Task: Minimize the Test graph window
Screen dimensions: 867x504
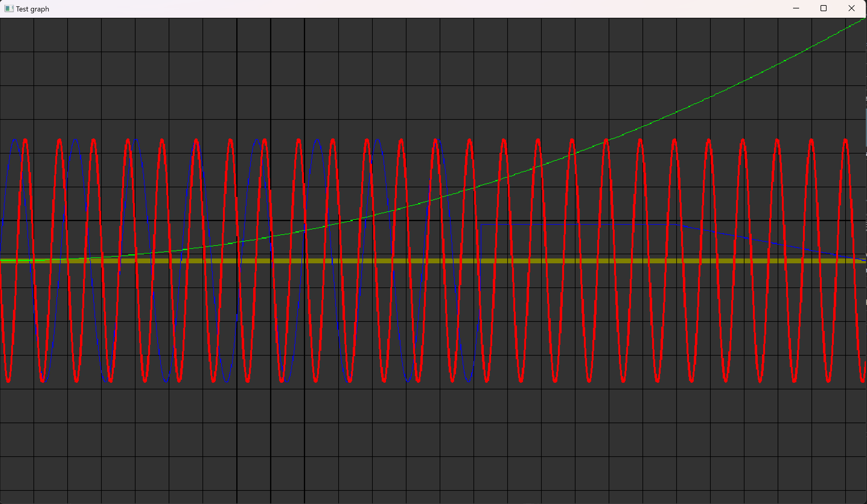Action: 796,8
